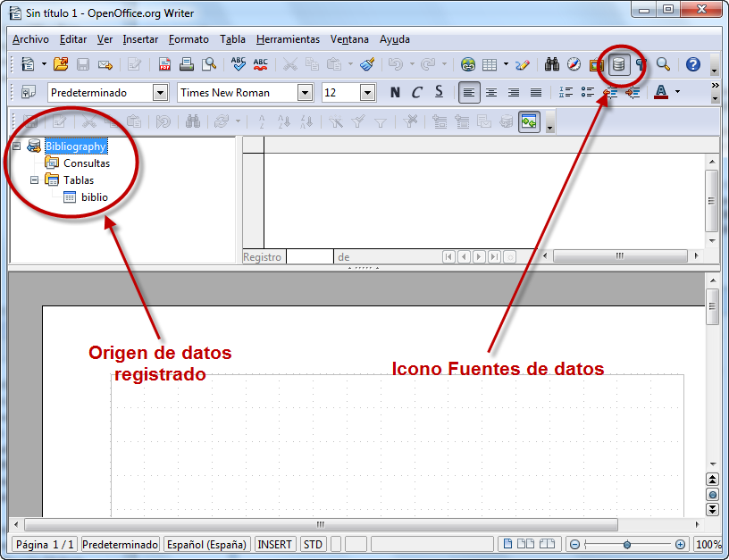Image resolution: width=729 pixels, height=560 pixels.
Task: Switch to book view layout
Action: pyautogui.click(x=547, y=543)
